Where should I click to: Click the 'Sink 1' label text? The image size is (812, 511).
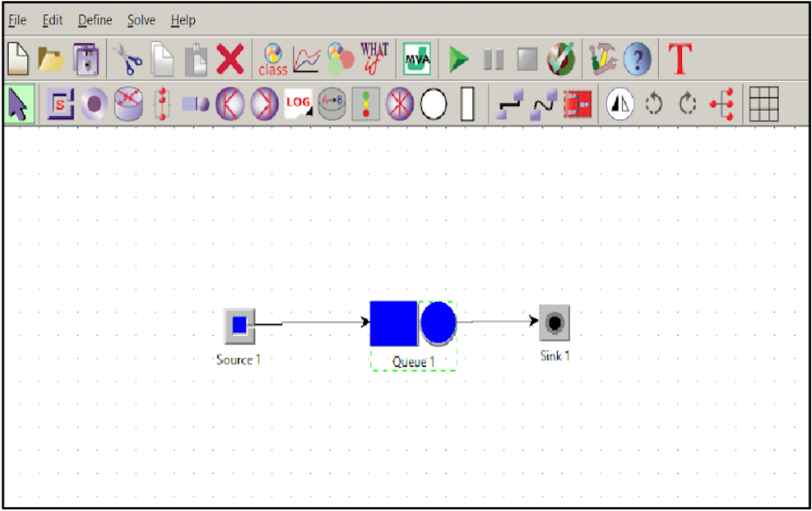tap(555, 355)
